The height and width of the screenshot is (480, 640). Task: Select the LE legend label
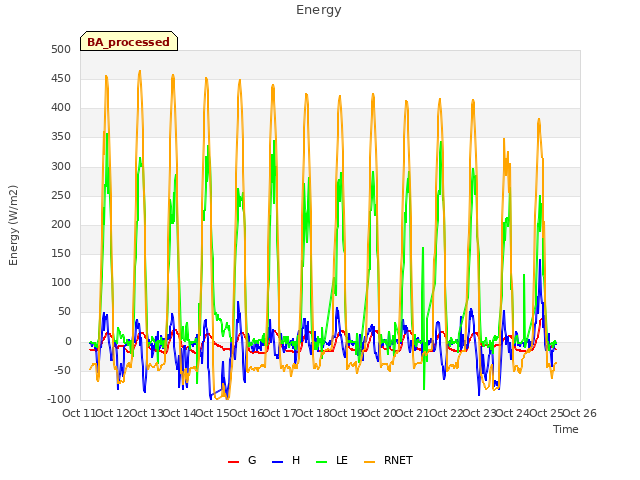pos(342,460)
